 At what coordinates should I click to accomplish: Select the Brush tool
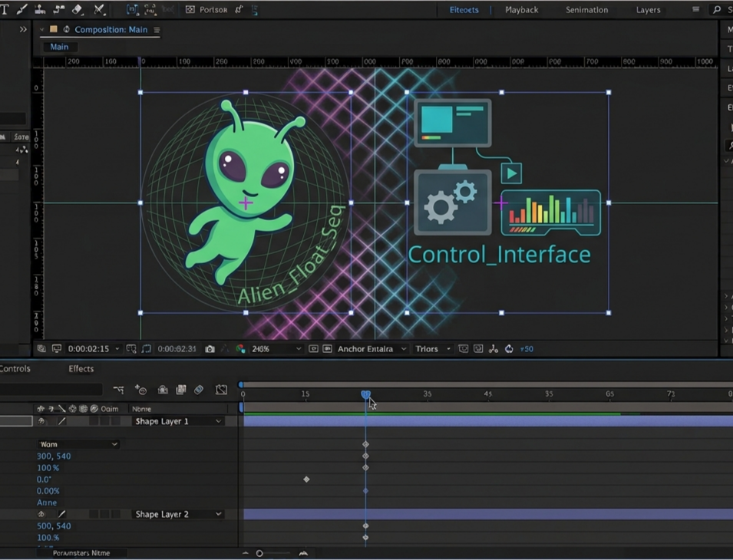tap(21, 9)
